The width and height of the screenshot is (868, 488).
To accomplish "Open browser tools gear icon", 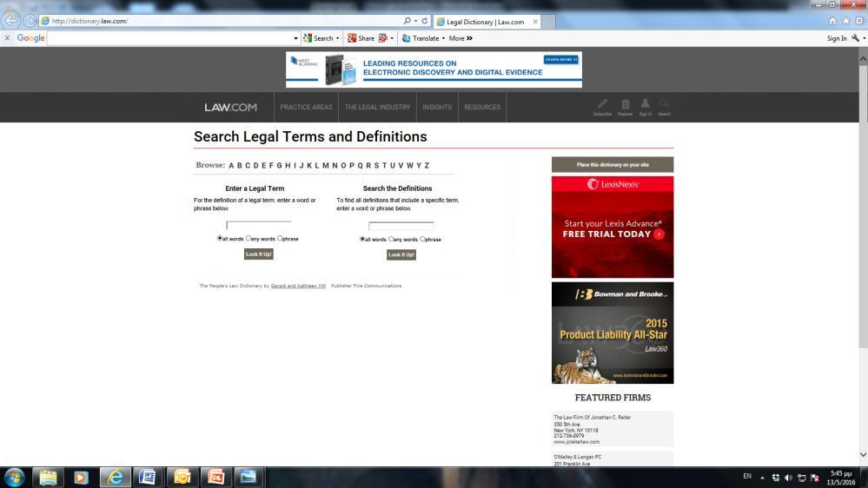I will pyautogui.click(x=859, y=21).
